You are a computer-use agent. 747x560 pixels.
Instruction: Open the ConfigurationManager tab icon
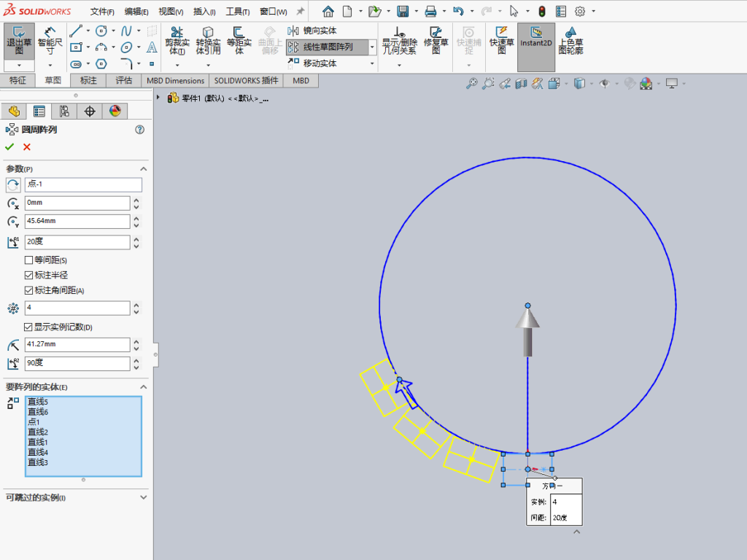pos(64,112)
